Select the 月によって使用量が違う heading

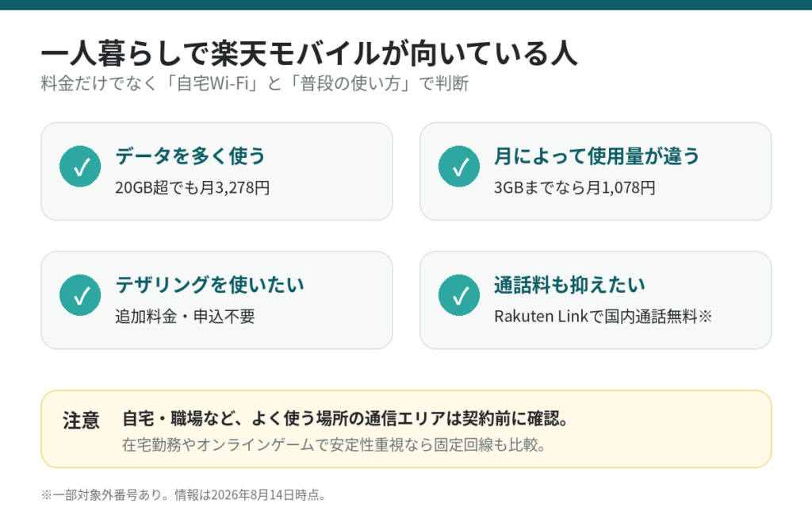pos(596,156)
